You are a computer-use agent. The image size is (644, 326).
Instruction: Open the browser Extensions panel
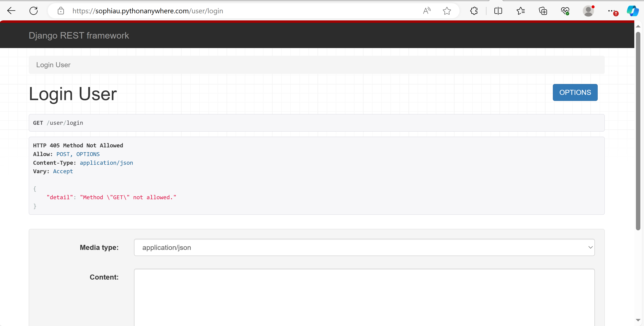coord(474,11)
